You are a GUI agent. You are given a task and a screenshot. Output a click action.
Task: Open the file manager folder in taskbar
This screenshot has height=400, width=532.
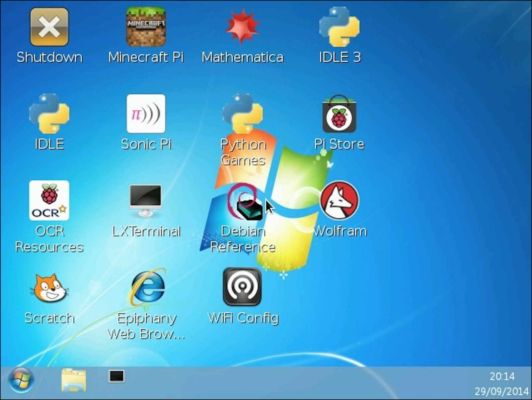74,380
